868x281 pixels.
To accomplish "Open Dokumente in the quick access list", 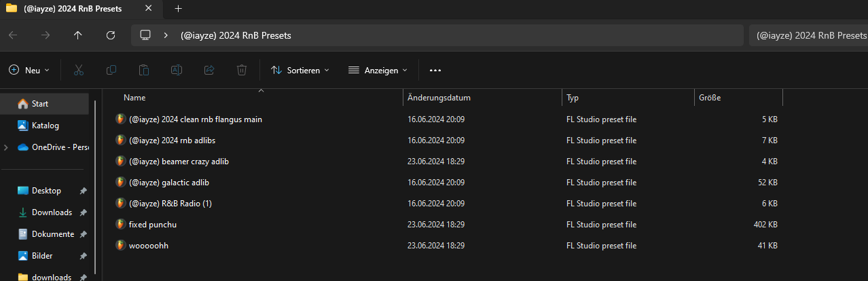I will 45,234.
